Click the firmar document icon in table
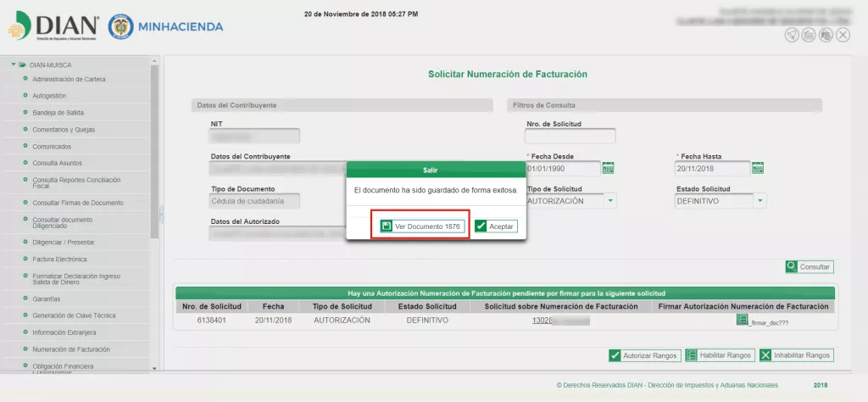868x402 pixels. coord(742,321)
